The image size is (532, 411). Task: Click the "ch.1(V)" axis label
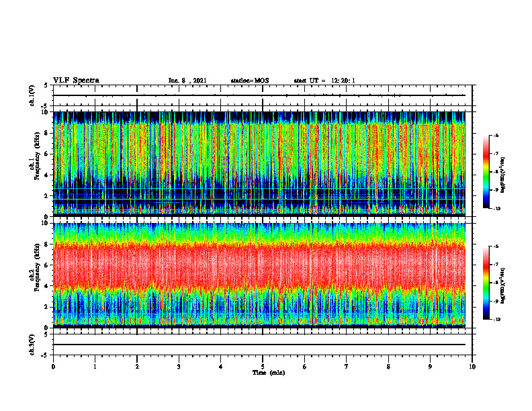pos(32,95)
